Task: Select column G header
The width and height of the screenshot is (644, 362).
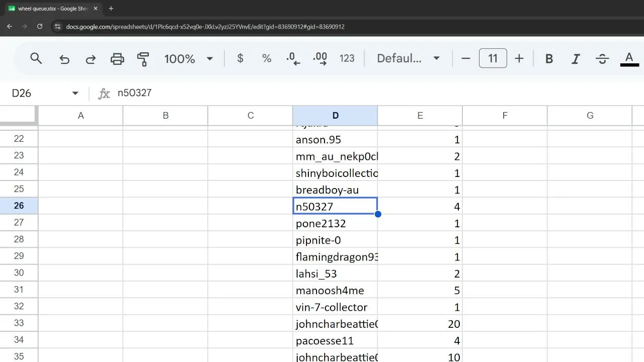Action: (590, 116)
